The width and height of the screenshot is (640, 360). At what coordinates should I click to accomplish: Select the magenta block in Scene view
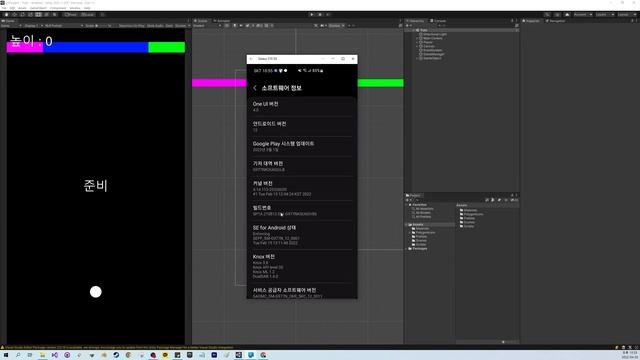coord(219,83)
